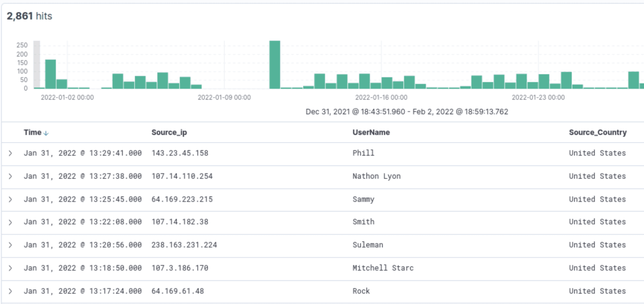Click the first tall bar near Jan 2
Image resolution: width=644 pixels, height=304 pixels.
(51, 72)
